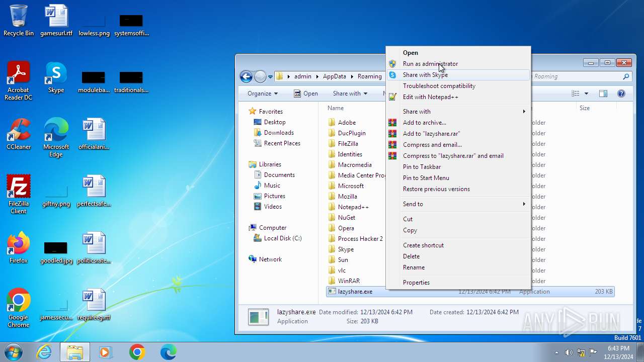Launch FileZilla Client desktop shortcut
Screen dimensions: 644x362
[19, 195]
